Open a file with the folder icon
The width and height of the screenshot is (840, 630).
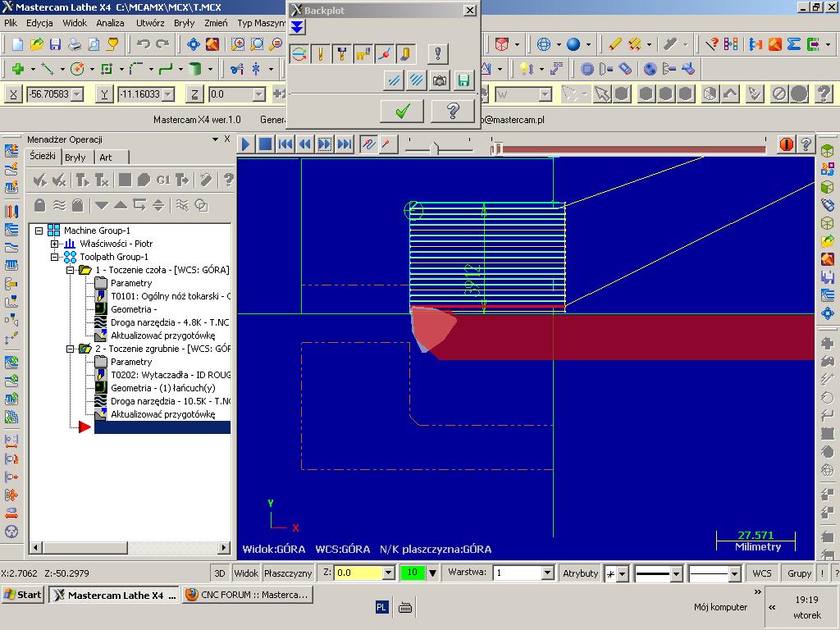point(36,44)
